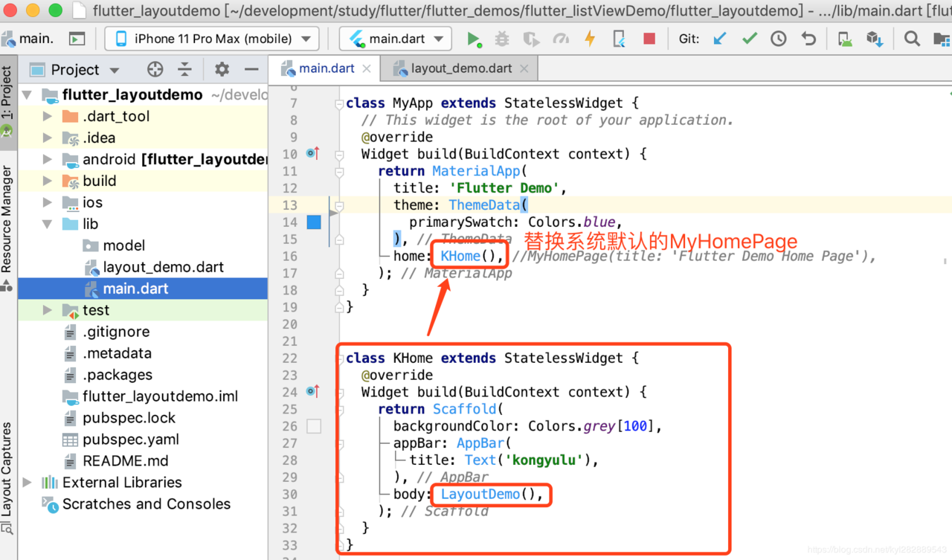This screenshot has width=952, height=560.
Task: Open Search Everywhere magnifier icon
Action: tap(912, 39)
